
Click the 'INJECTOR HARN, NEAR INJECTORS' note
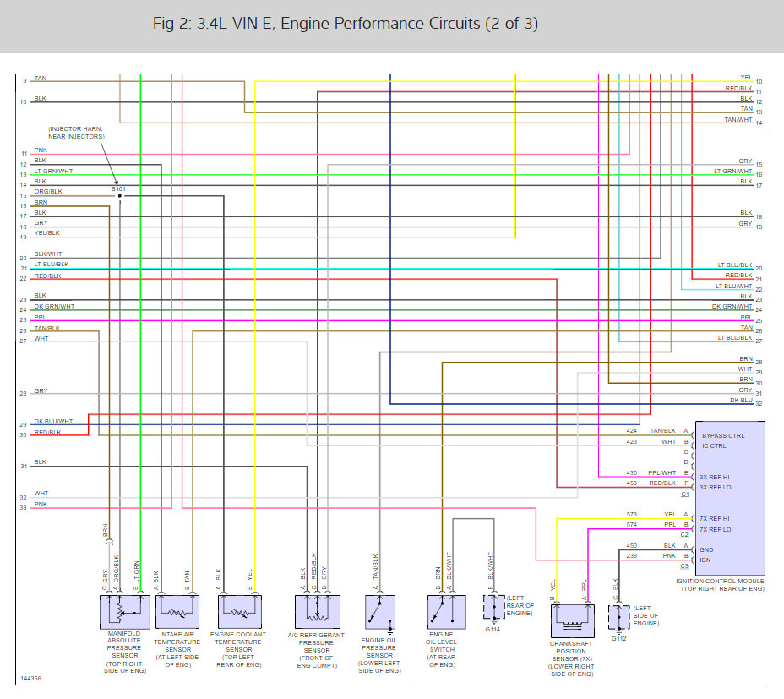tap(76, 133)
